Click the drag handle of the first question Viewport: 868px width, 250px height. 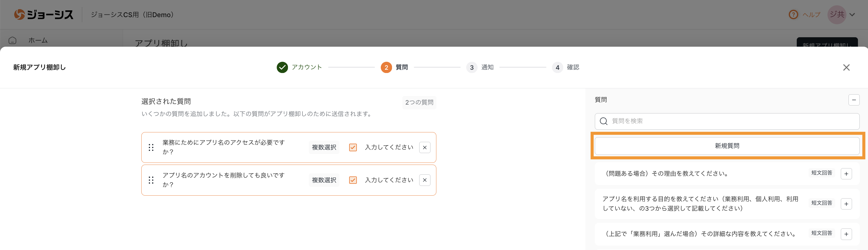point(151,147)
